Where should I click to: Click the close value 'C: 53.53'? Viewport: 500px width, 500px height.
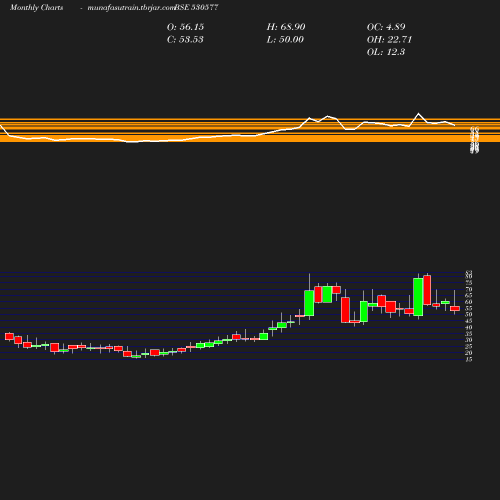[185, 40]
